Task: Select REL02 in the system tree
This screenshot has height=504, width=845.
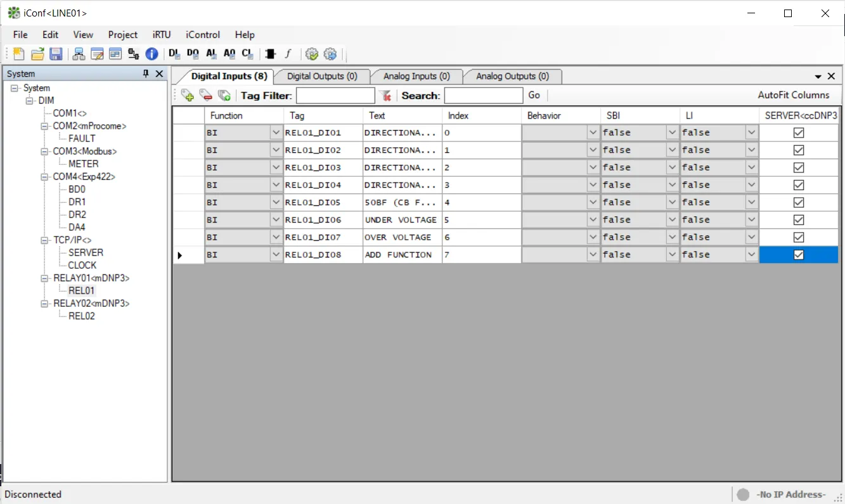Action: click(x=82, y=316)
